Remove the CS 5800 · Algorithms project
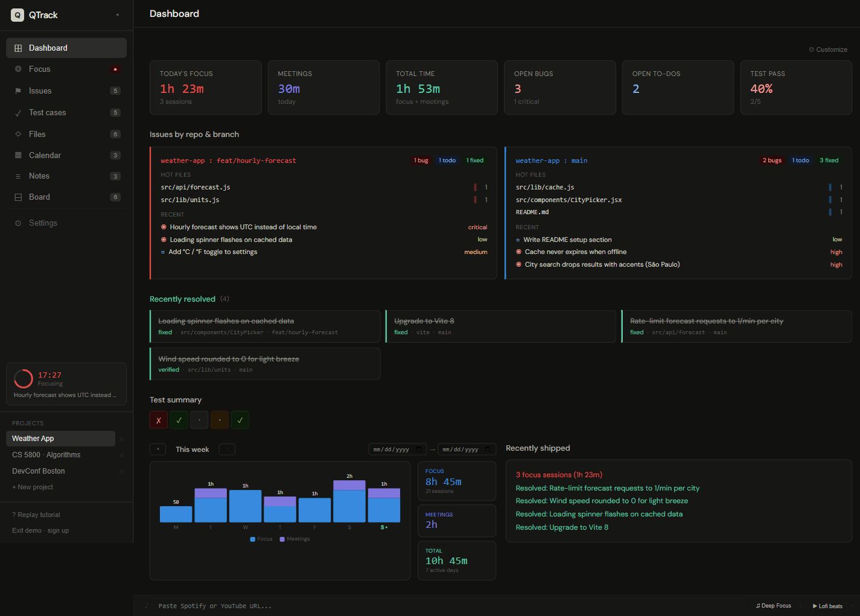The image size is (860, 616). (x=121, y=455)
